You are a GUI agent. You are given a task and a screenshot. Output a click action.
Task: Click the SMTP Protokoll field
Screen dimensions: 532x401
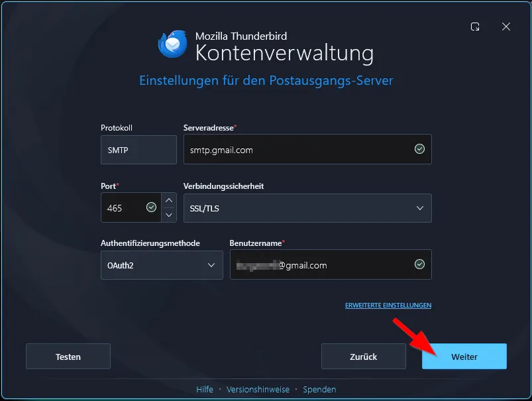138,150
